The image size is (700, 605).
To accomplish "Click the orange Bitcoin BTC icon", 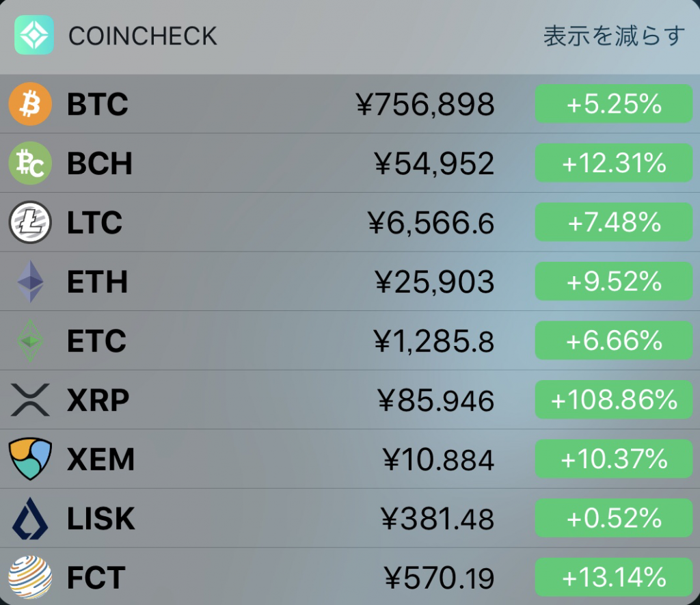I will tap(30, 104).
